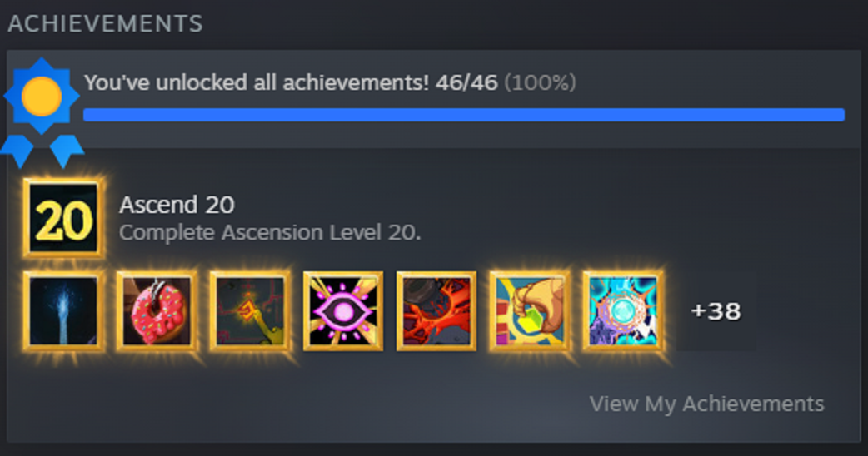Screen dimensions: 868x456
Task: Click the blue ribbon tails beneath the badge
Action: [x=42, y=151]
